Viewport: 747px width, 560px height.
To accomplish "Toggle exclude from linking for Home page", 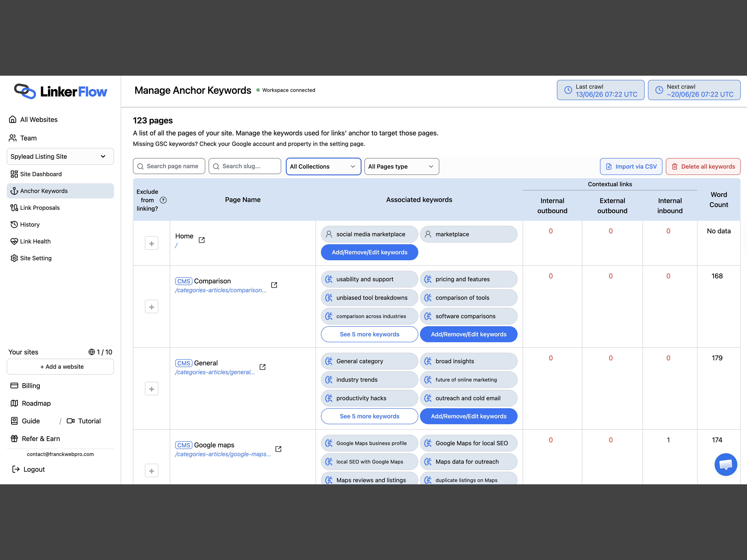I will (152, 243).
